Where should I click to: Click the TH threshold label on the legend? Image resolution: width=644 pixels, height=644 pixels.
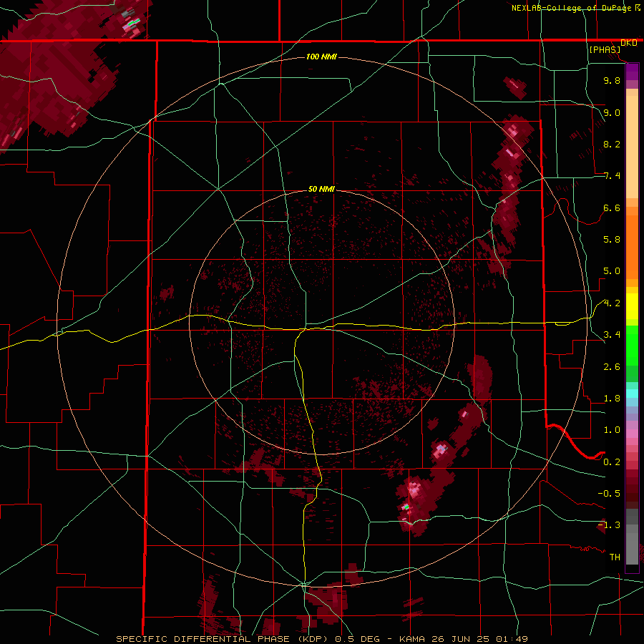click(x=615, y=557)
